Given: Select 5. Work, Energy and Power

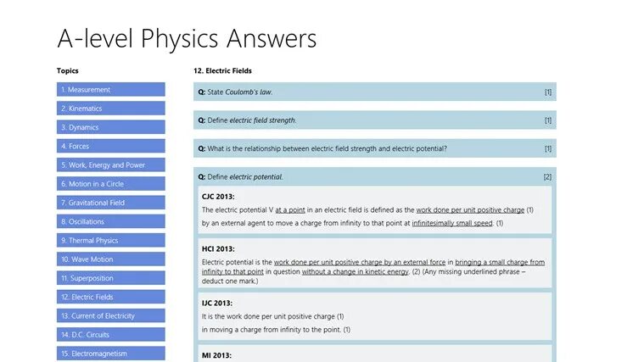Looking at the screenshot, I should pos(111,165).
